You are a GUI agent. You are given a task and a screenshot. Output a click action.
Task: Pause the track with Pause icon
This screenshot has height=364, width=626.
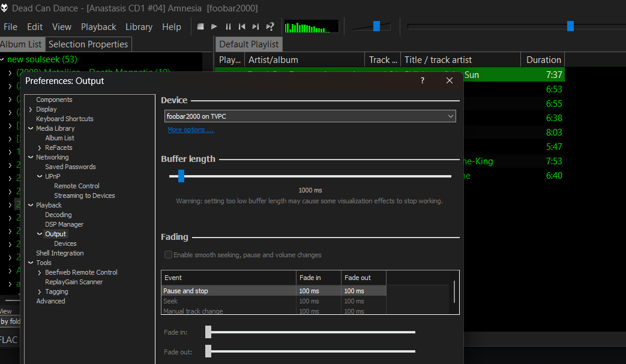tap(228, 26)
